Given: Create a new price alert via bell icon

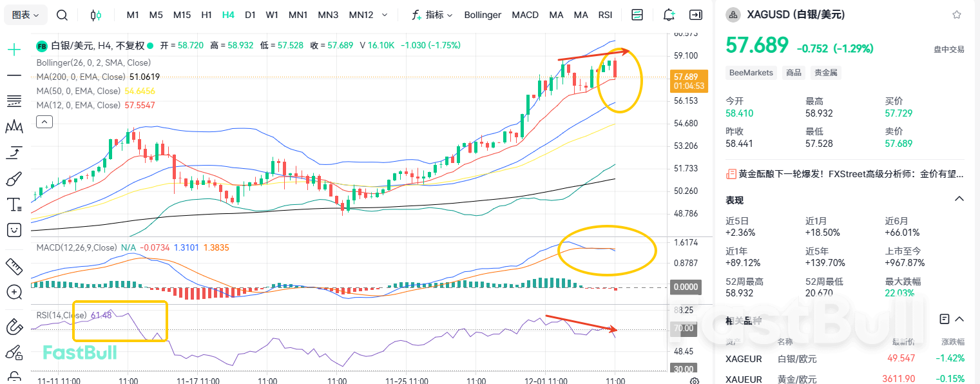Looking at the screenshot, I should pos(668,14).
